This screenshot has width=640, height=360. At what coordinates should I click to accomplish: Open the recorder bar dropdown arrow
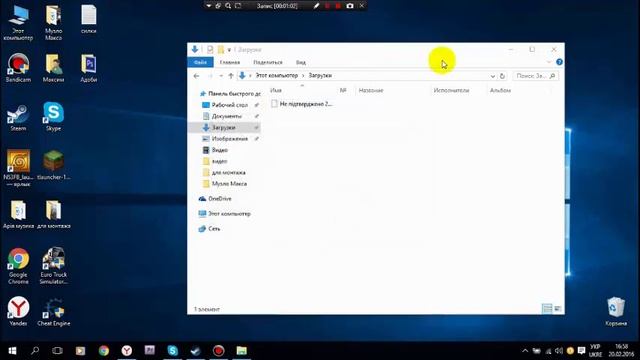click(x=209, y=6)
